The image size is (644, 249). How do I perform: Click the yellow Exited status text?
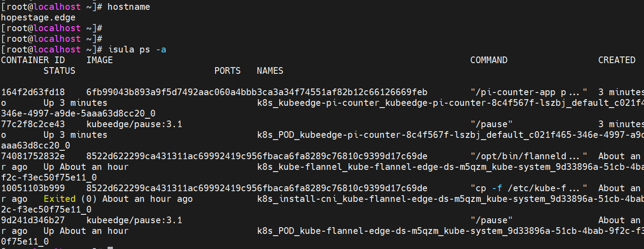[x=59, y=199]
